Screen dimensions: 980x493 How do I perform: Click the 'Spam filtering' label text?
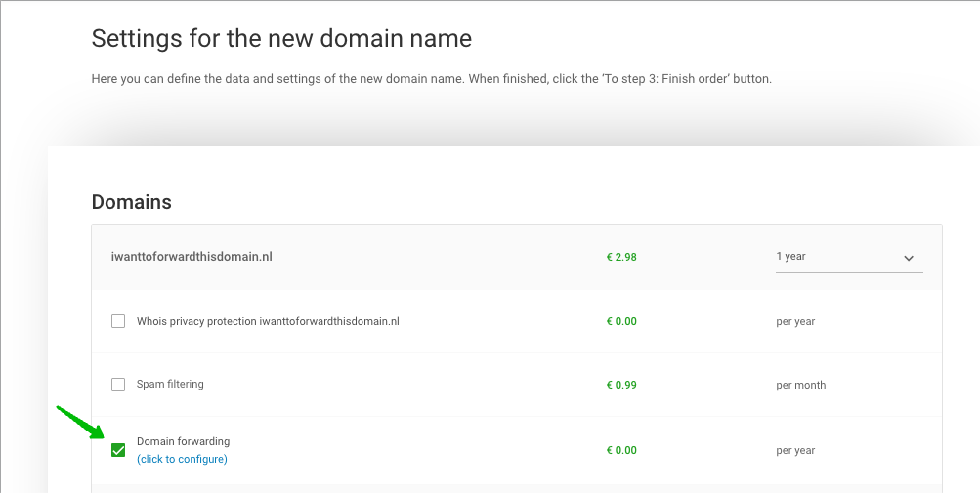(x=170, y=384)
